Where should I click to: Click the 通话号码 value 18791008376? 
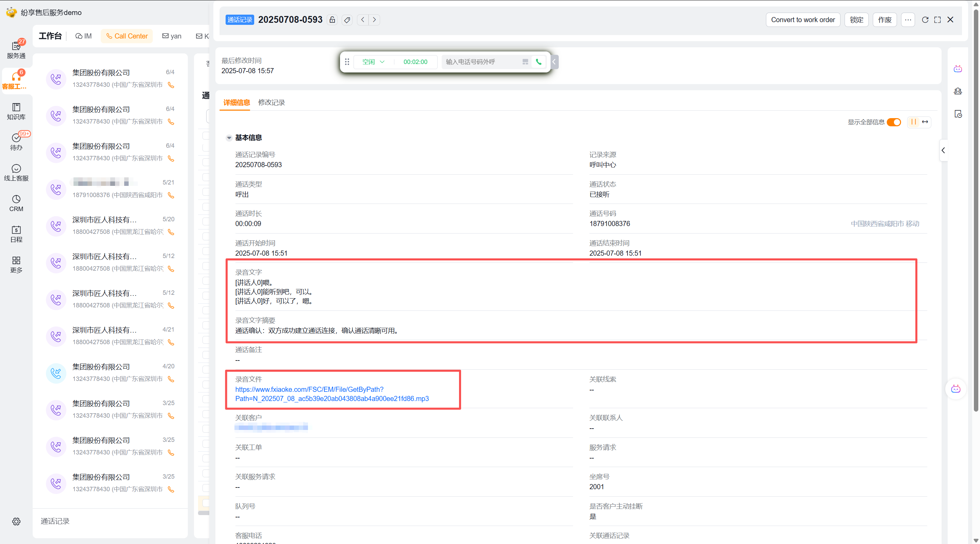coord(609,224)
